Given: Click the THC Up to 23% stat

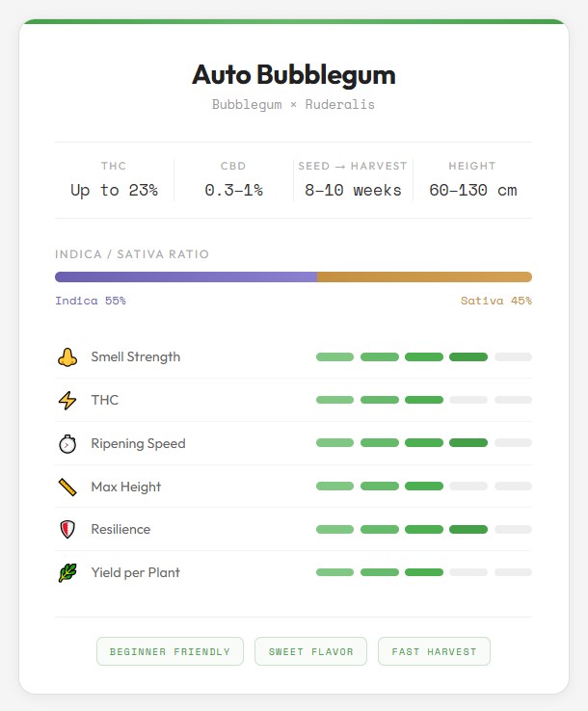Looking at the screenshot, I should click(114, 180).
